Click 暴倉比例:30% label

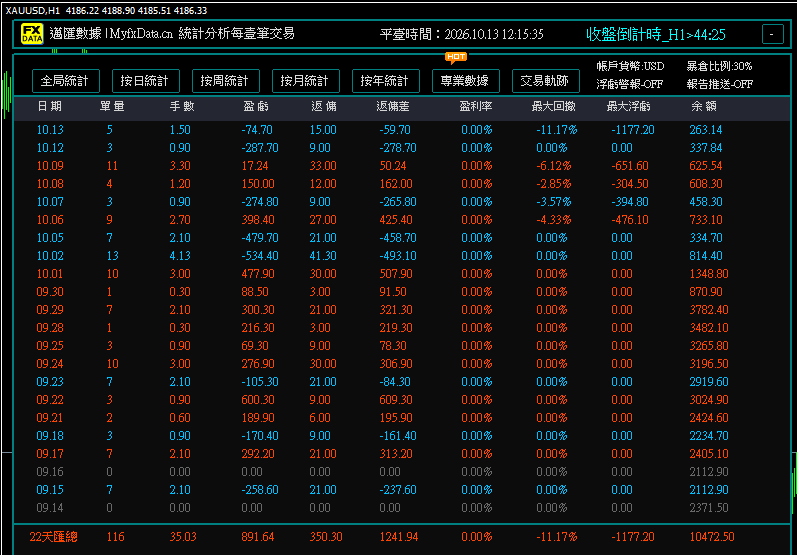[719, 66]
